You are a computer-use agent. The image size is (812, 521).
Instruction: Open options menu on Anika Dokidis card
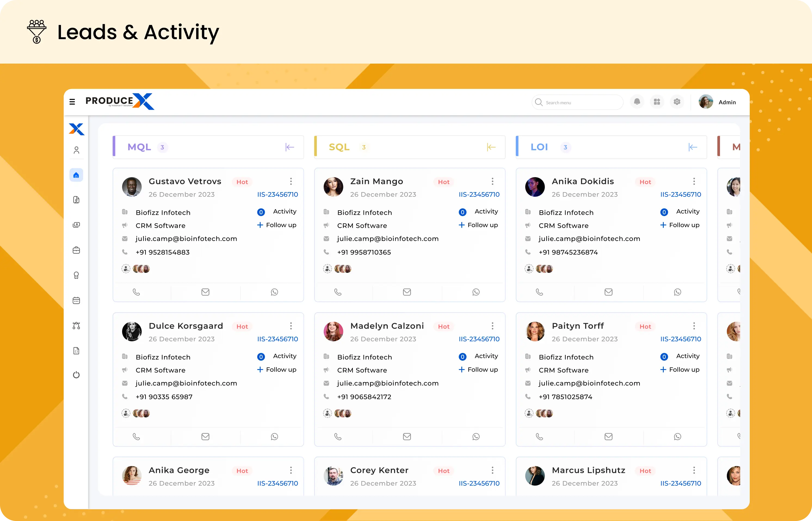(x=694, y=181)
